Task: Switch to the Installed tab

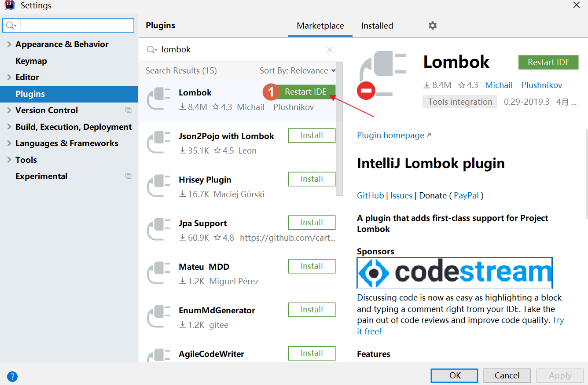Action: pos(377,26)
